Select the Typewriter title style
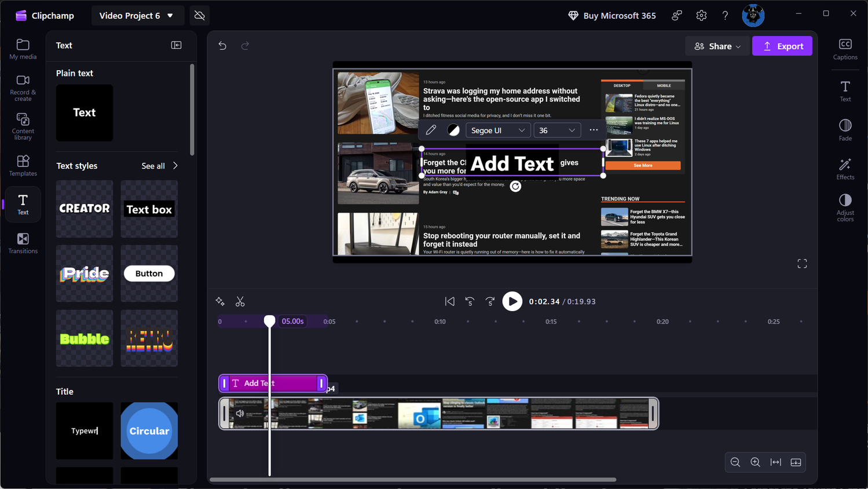This screenshot has height=489, width=868. (x=85, y=431)
